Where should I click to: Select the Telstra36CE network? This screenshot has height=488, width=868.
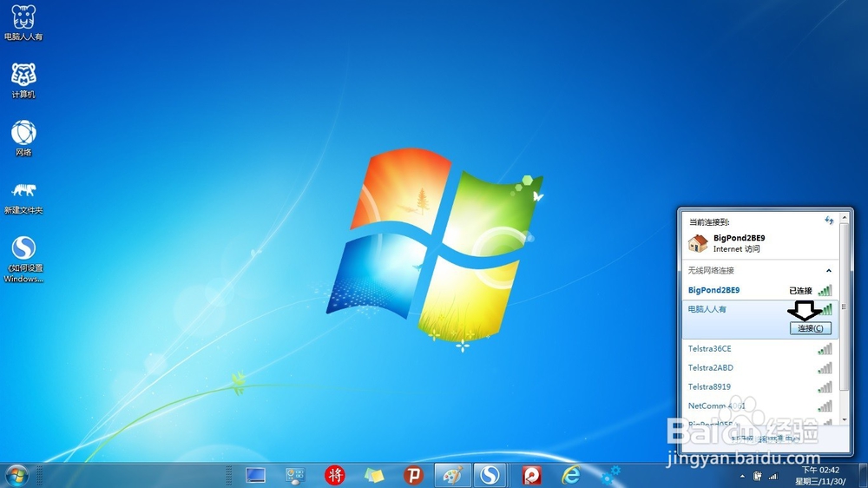pos(760,348)
